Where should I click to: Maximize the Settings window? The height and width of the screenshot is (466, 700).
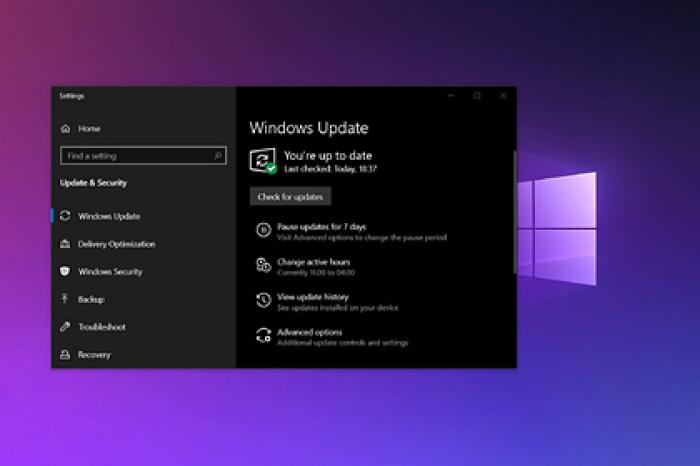click(477, 96)
